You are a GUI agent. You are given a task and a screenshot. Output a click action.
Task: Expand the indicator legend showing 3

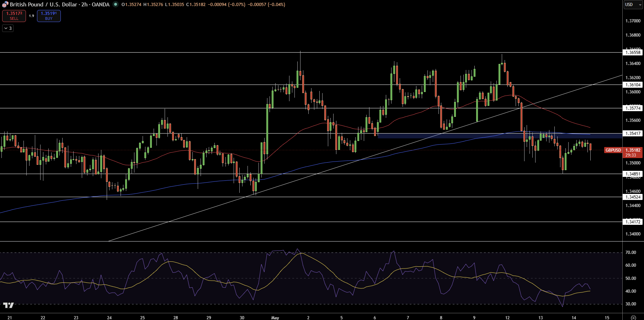coord(8,28)
